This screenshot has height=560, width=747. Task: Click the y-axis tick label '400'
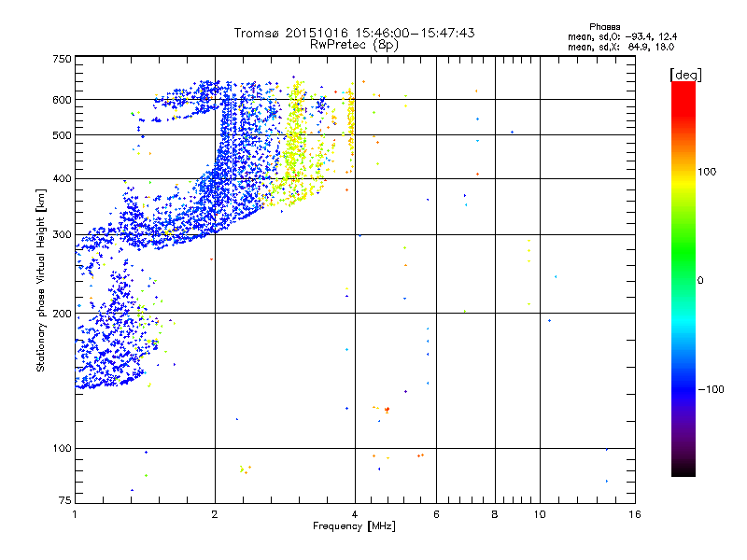[62, 178]
